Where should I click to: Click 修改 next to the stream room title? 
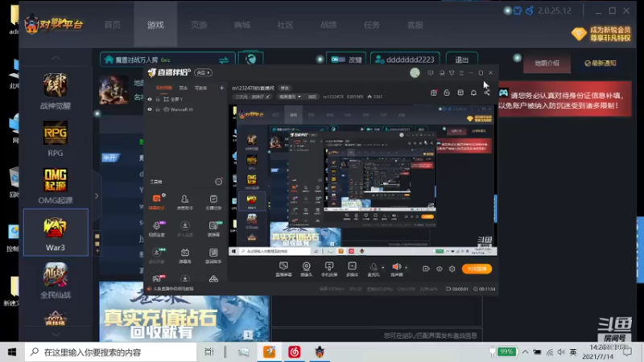point(284,88)
